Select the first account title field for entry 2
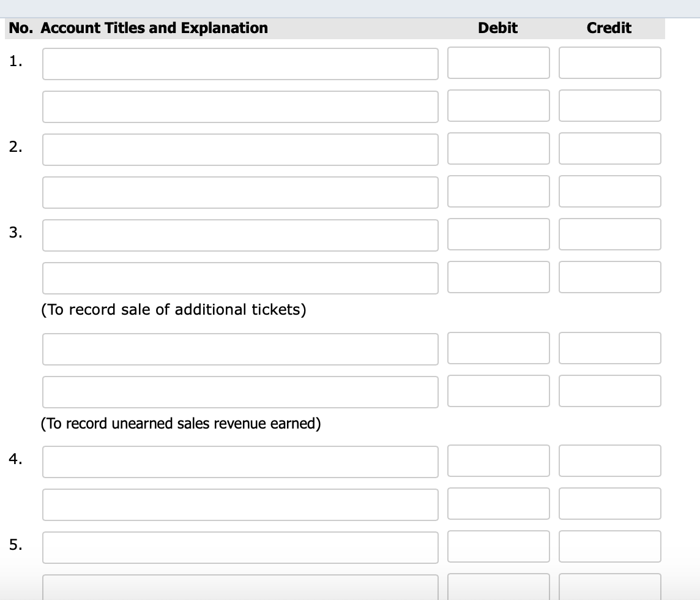Screen dimensions: 700x600 (x=240, y=149)
